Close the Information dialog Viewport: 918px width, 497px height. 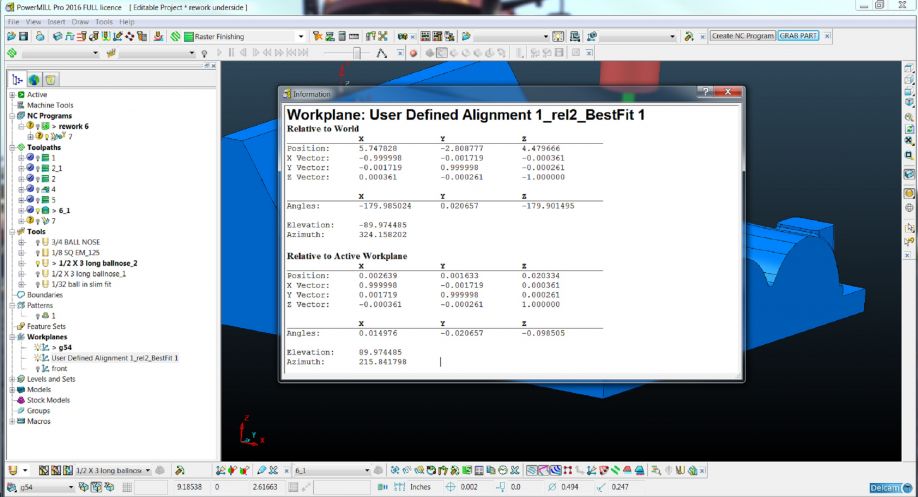click(x=728, y=91)
